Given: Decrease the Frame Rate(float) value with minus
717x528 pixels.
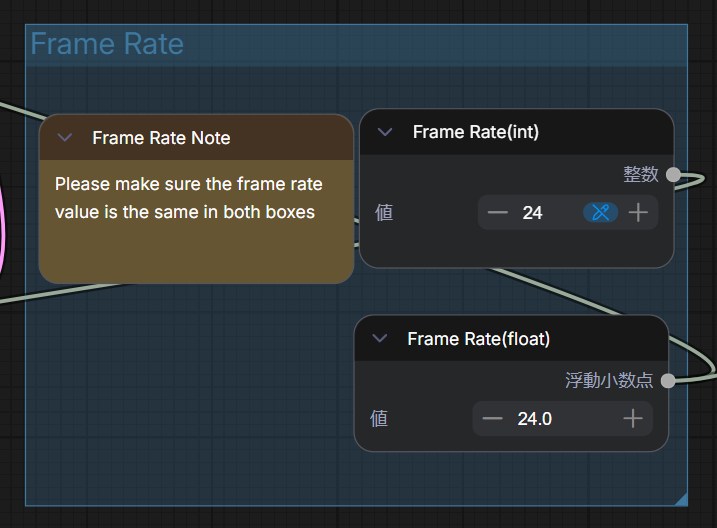Looking at the screenshot, I should 492,418.
